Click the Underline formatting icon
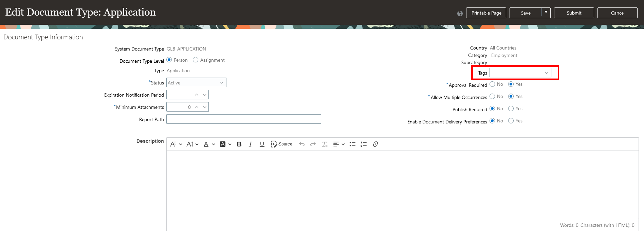This screenshot has height=237, width=644. point(262,144)
